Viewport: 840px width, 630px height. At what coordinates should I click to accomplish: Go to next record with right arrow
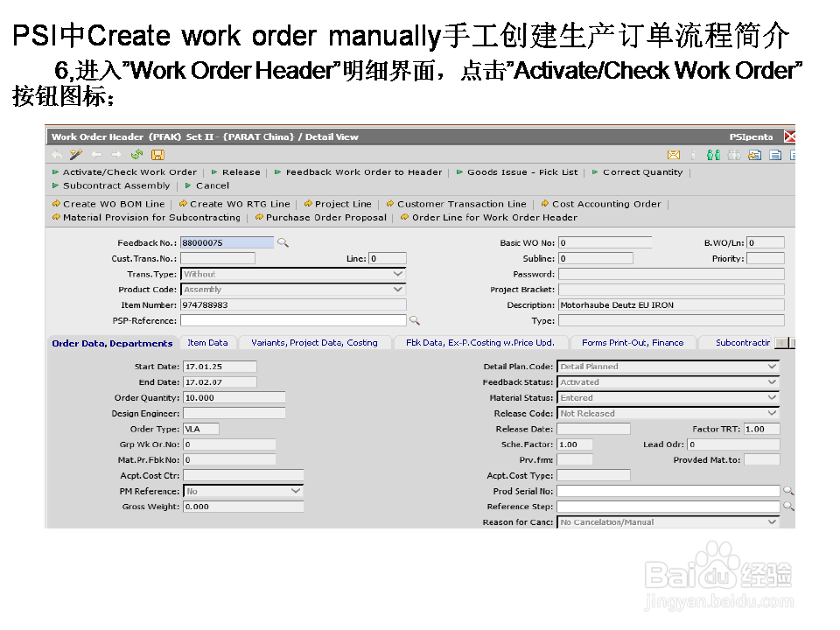[x=116, y=155]
